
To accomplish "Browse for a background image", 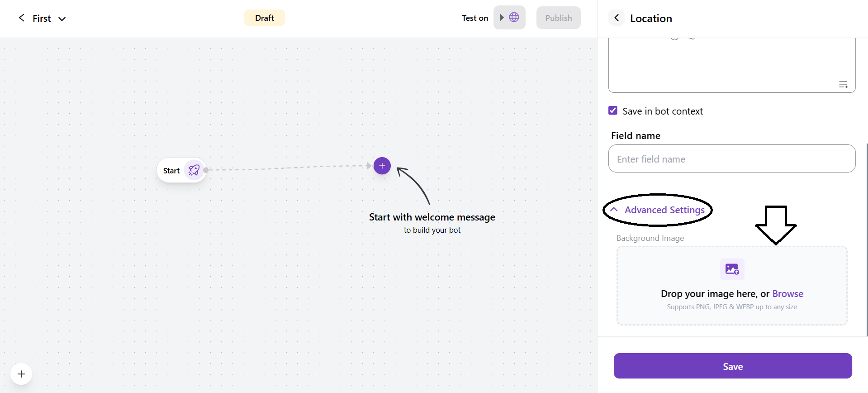I will pos(787,294).
